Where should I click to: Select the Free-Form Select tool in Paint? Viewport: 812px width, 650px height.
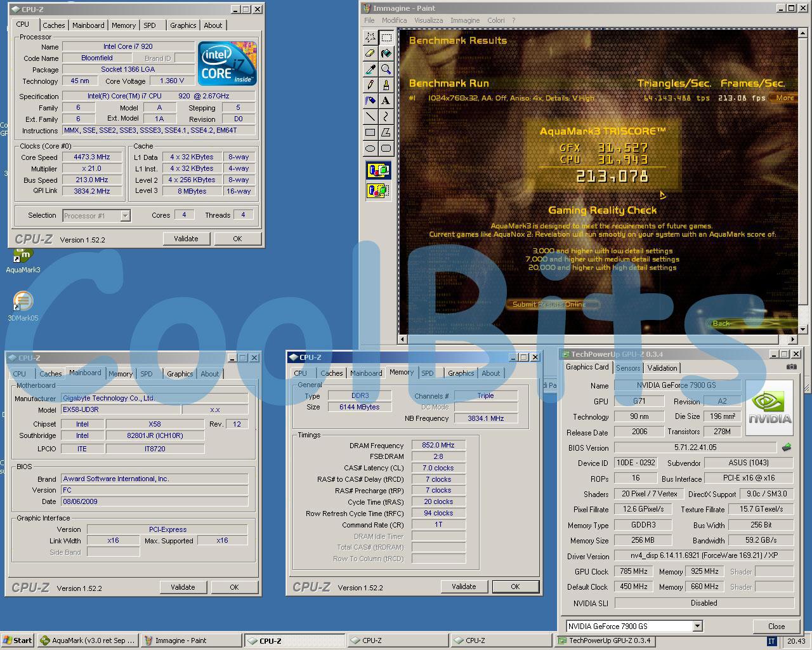click(370, 37)
